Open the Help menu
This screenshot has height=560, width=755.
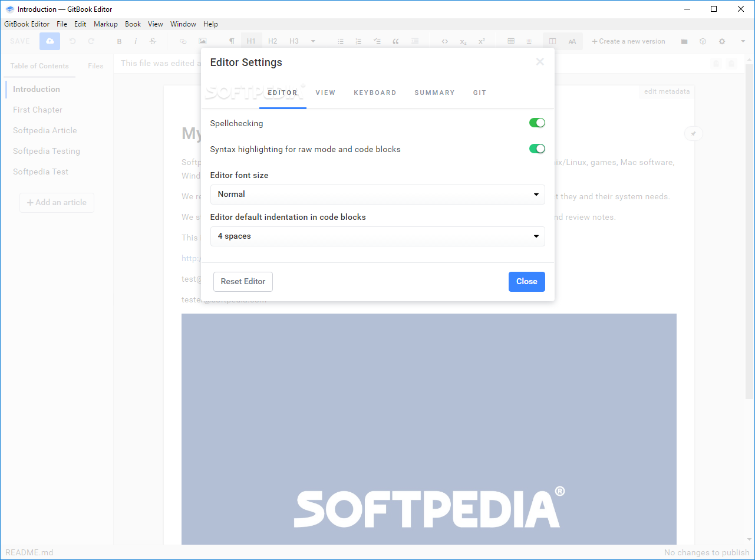[210, 24]
